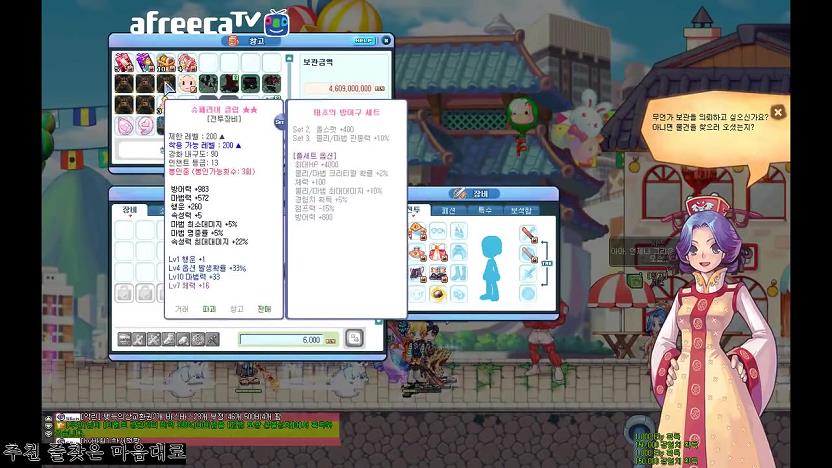Select the black outfit equipment slot
The height and width of the screenshot is (468, 832).
pyautogui.click(x=417, y=273)
